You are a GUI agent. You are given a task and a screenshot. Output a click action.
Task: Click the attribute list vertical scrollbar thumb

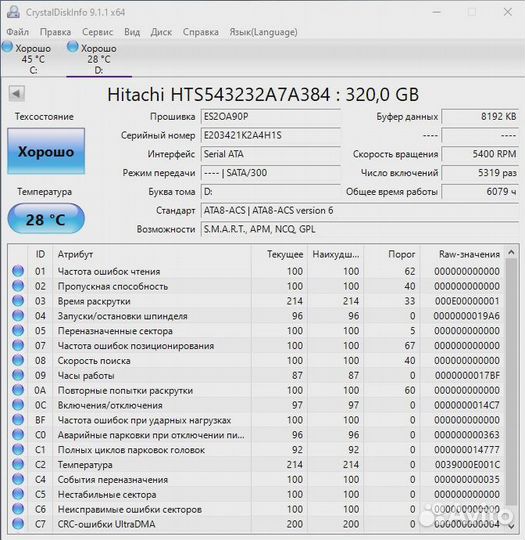(512, 382)
